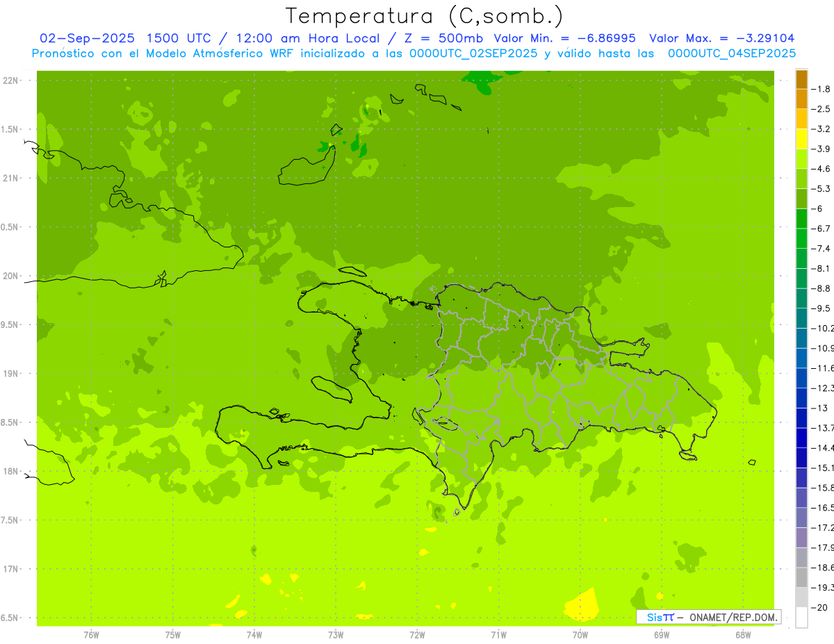
Task: Click the title 'Temperatura (C,somb.)'
Action: pyautogui.click(x=424, y=15)
